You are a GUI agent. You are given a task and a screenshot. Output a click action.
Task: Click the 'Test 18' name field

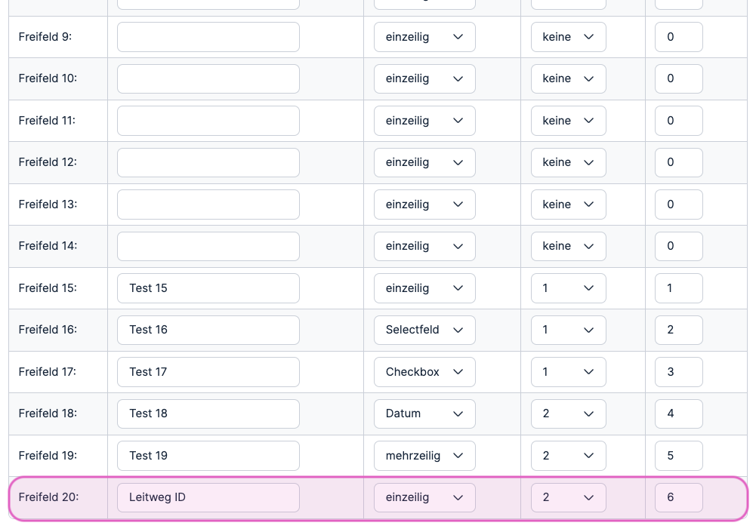(208, 414)
